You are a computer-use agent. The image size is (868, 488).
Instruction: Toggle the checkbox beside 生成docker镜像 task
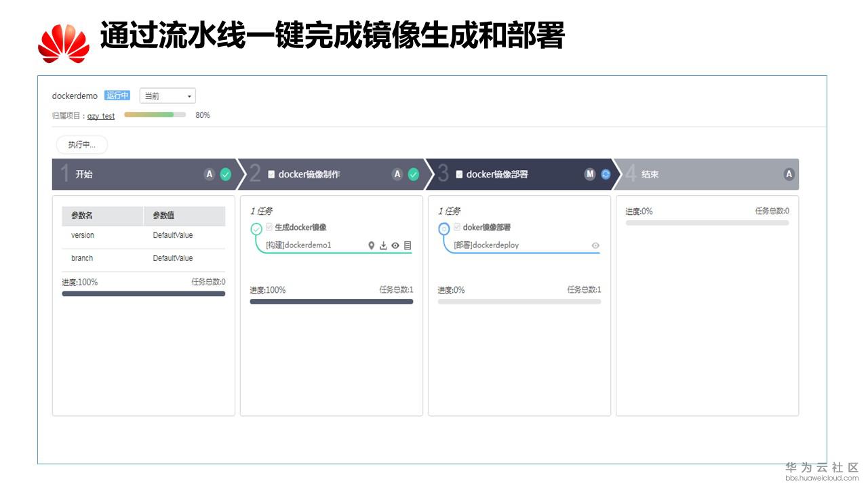pos(269,227)
